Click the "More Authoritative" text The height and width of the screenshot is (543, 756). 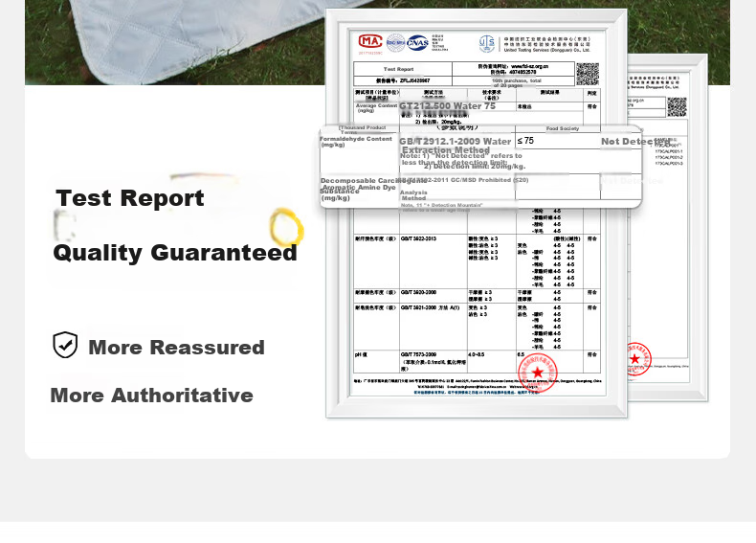152,396
